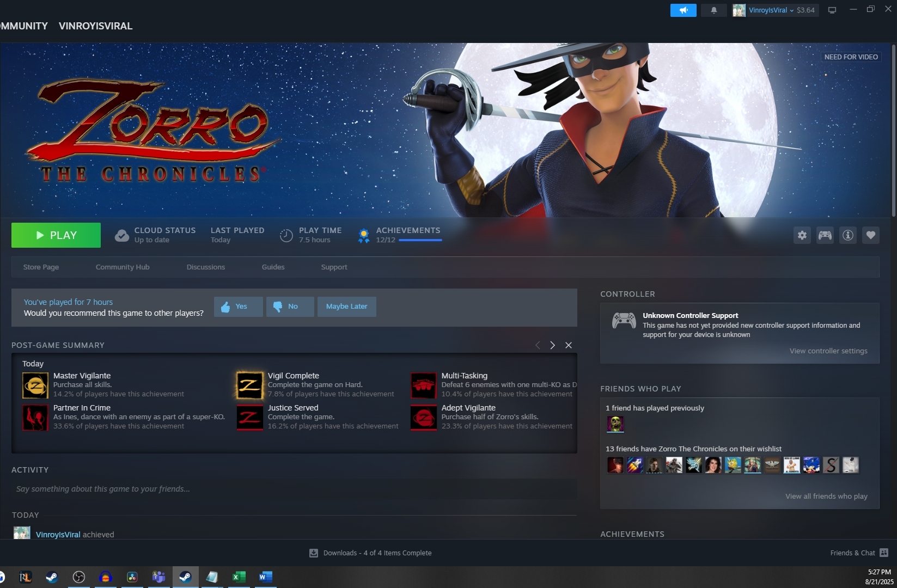This screenshot has width=897, height=588.
Task: Click Adept Vigilante achievement icon
Action: tap(424, 418)
